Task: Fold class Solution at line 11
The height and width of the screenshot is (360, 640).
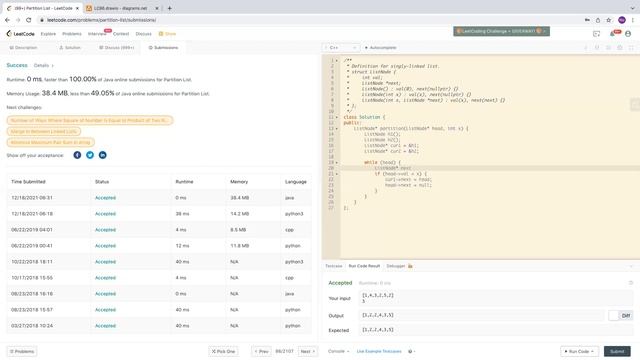Action: 337,117
